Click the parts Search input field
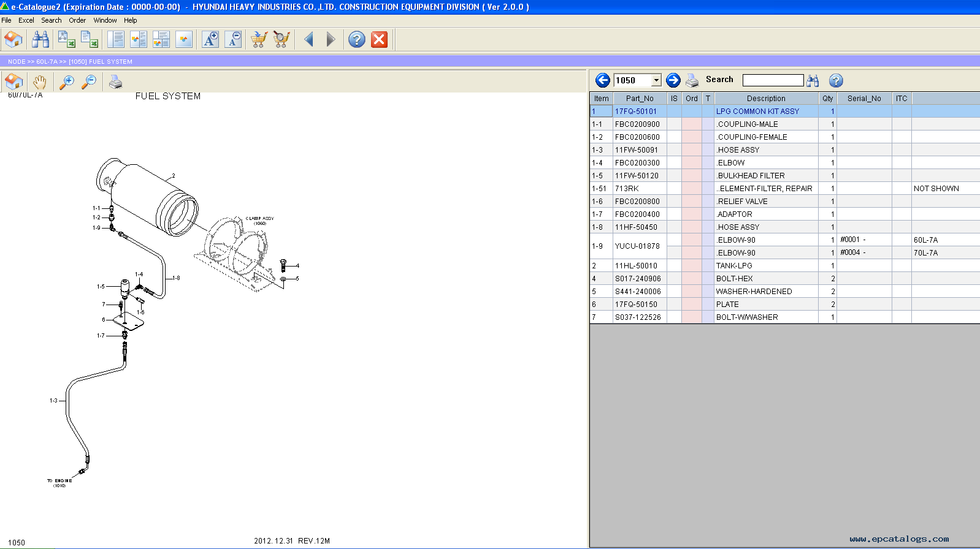Viewport: 980px width, 549px height. coord(773,80)
